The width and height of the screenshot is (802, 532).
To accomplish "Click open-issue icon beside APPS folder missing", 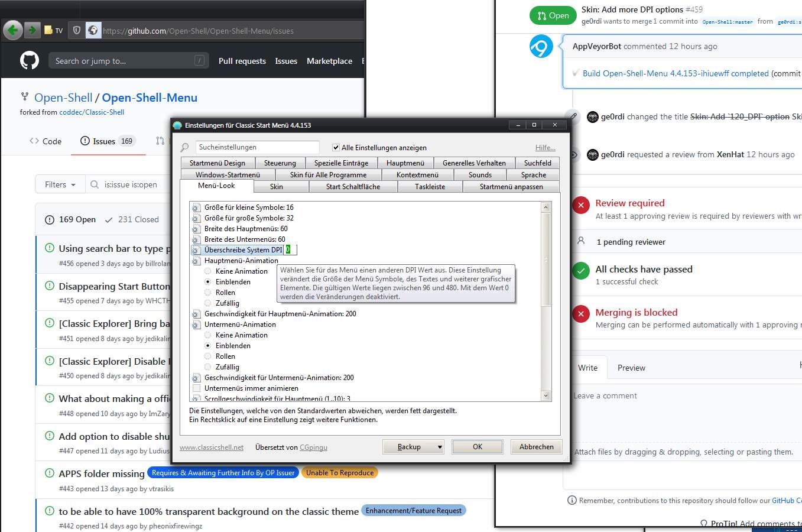I will [x=50, y=473].
